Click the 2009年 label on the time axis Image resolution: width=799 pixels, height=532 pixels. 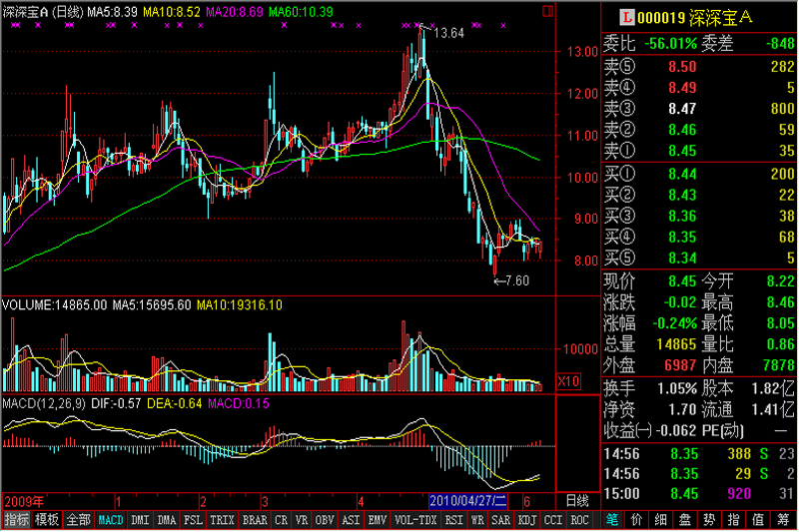click(24, 502)
